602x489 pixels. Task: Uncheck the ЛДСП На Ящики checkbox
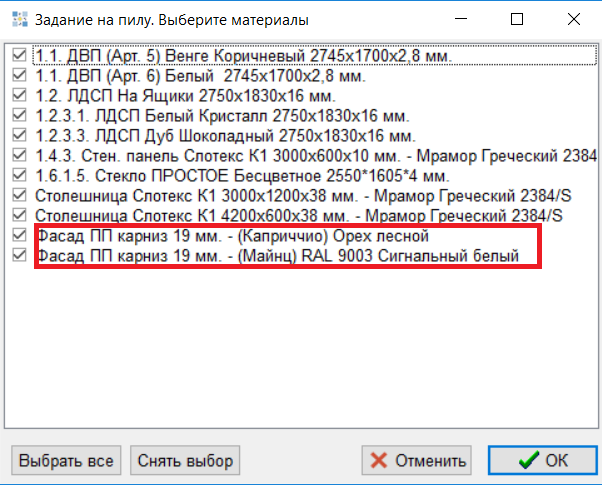(19, 96)
